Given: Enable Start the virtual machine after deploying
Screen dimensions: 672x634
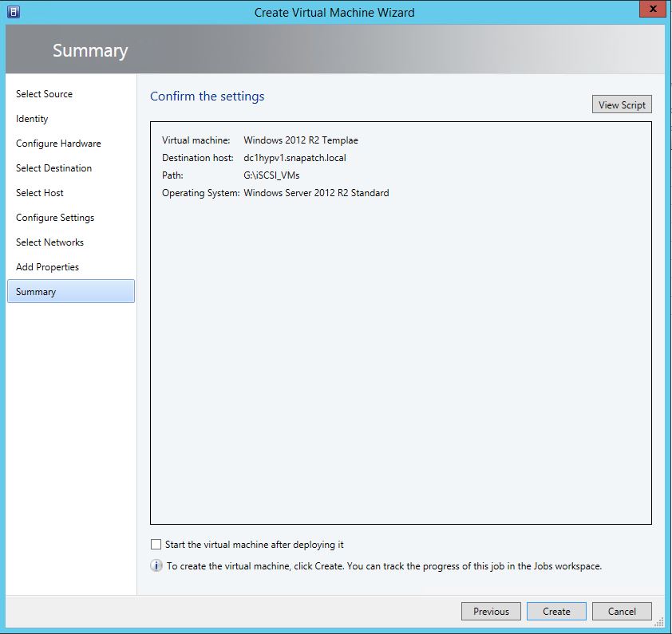Looking at the screenshot, I should pyautogui.click(x=156, y=545).
